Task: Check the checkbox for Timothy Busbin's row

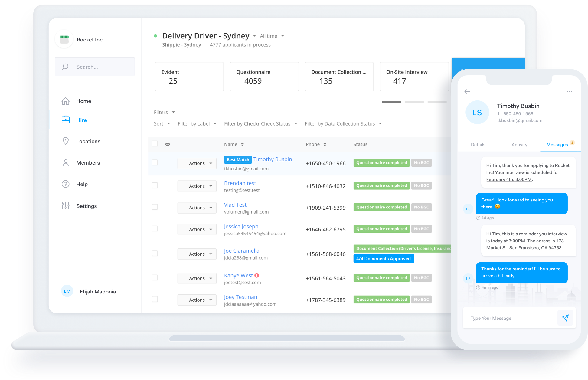Action: tap(155, 162)
